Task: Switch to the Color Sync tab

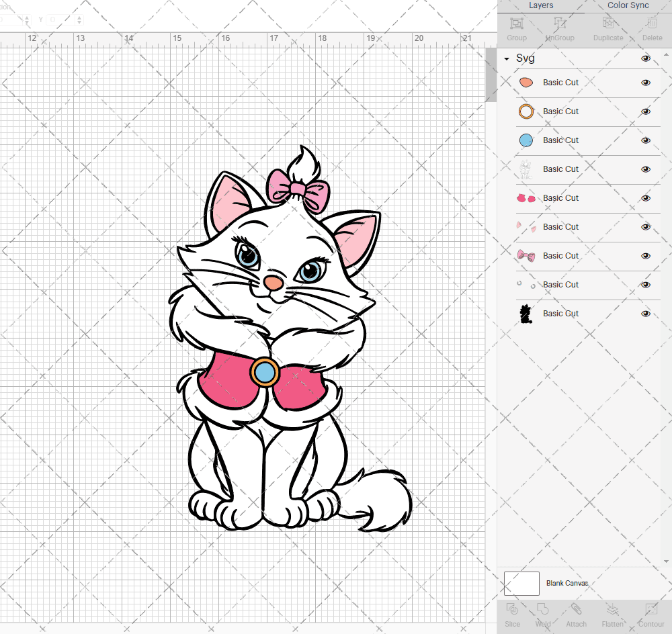Action: pyautogui.click(x=628, y=5)
